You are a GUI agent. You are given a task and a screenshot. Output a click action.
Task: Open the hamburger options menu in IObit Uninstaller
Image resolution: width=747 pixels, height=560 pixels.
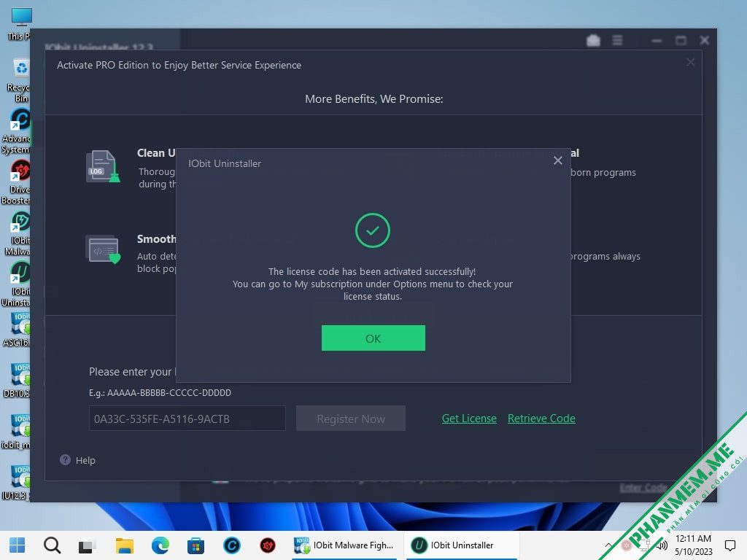click(617, 41)
